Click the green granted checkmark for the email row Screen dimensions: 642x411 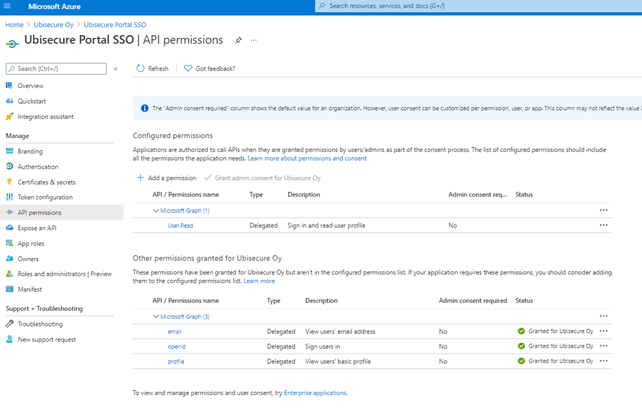(521, 331)
